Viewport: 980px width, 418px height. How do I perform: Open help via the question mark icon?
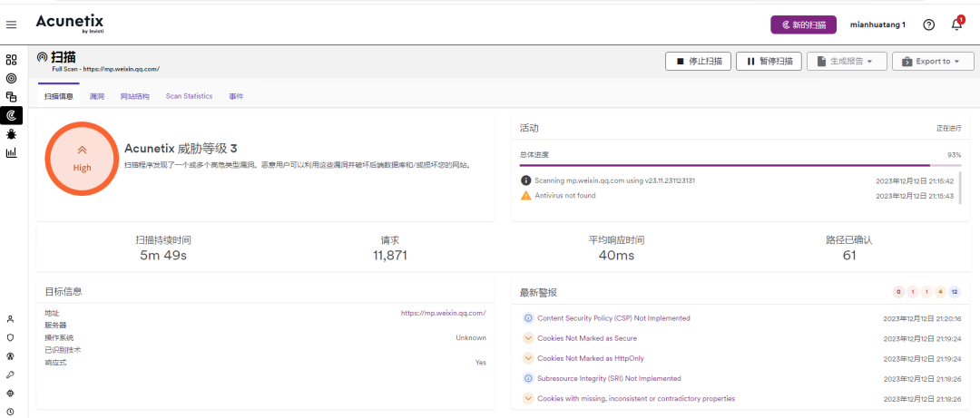(x=929, y=25)
